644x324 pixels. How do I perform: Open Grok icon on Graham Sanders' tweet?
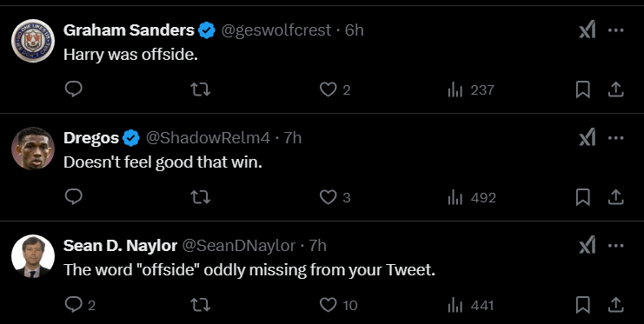(587, 30)
